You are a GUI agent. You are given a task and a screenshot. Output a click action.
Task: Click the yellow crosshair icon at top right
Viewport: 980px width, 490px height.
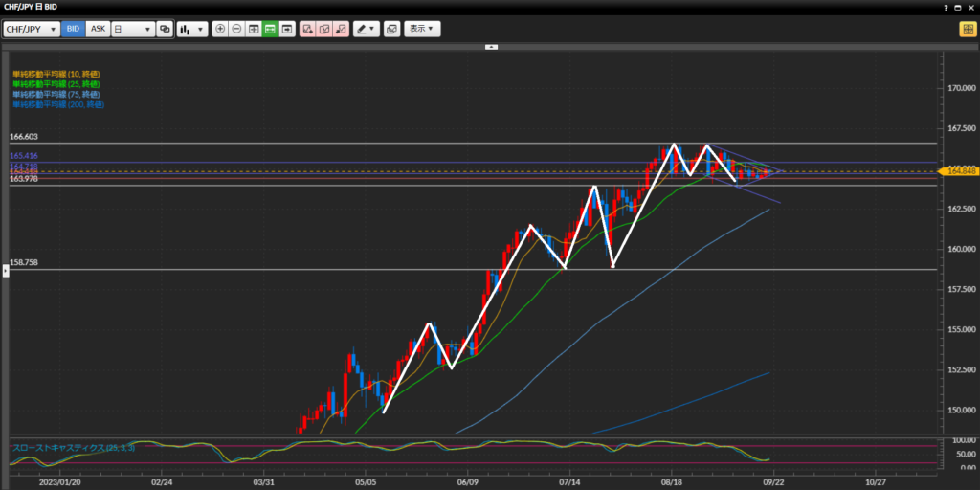[x=967, y=29]
